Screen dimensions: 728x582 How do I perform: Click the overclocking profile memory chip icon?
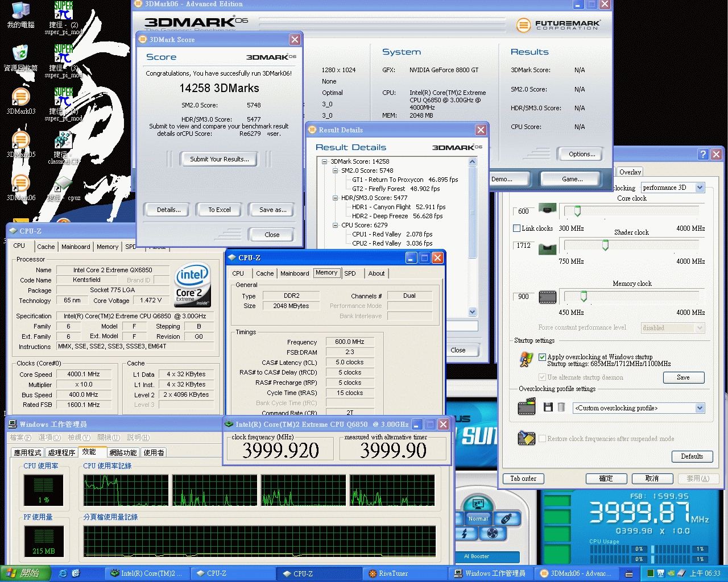tap(527, 406)
